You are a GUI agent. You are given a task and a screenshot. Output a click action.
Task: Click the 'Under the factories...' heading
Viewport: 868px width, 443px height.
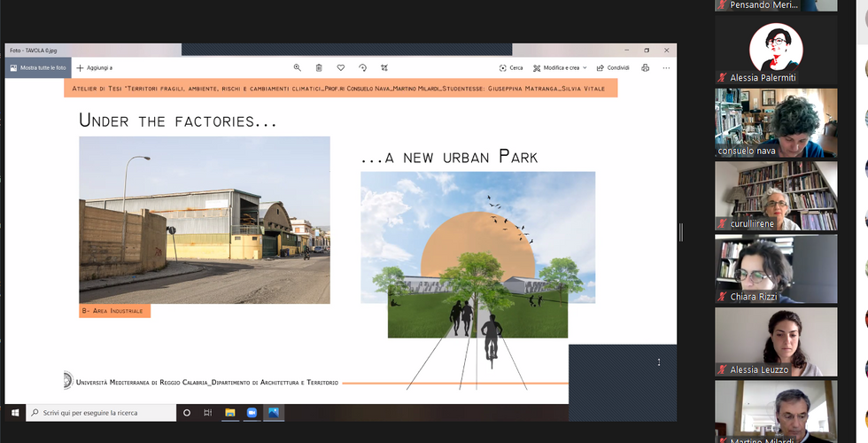coord(178,120)
